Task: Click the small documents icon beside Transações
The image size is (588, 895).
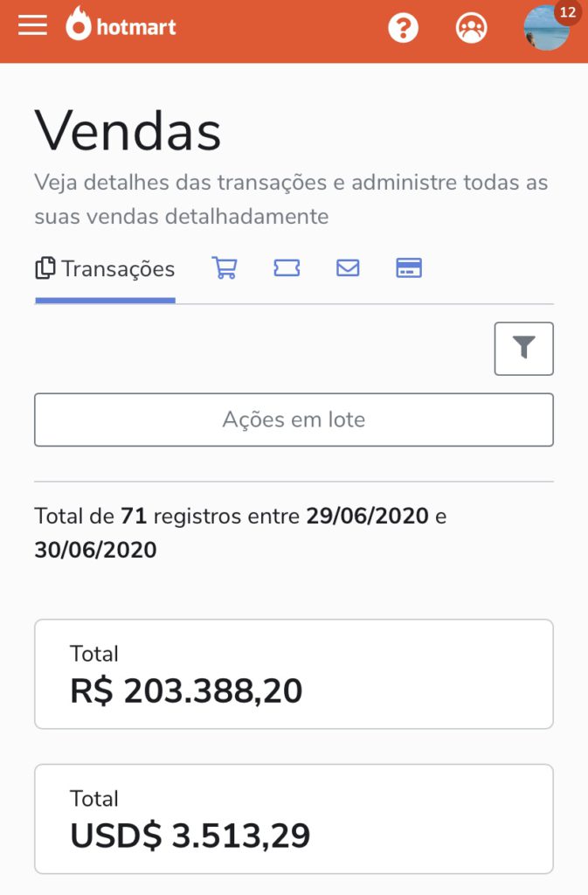Action: pyautogui.click(x=45, y=268)
